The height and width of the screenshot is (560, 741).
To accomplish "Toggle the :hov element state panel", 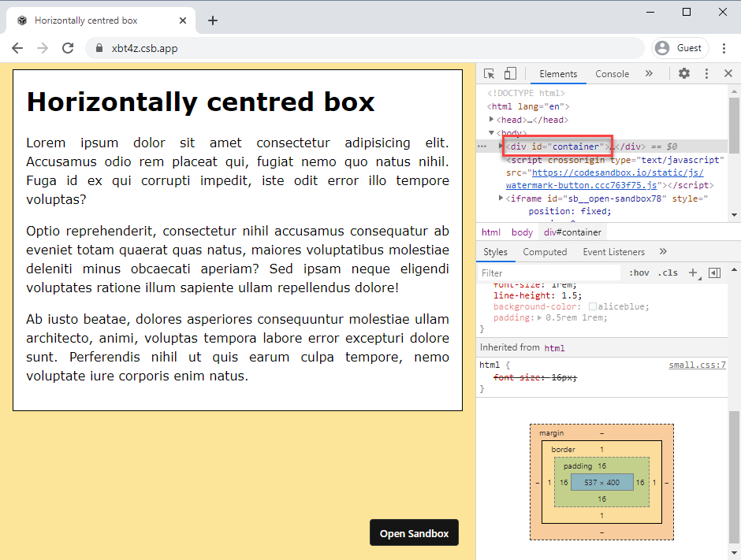I will pos(639,273).
